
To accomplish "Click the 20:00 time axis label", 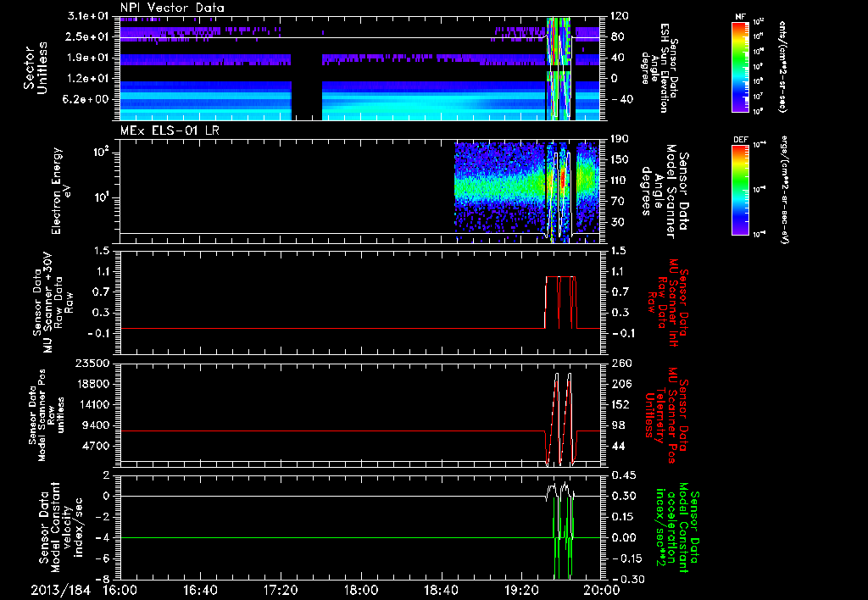I will [x=602, y=590].
